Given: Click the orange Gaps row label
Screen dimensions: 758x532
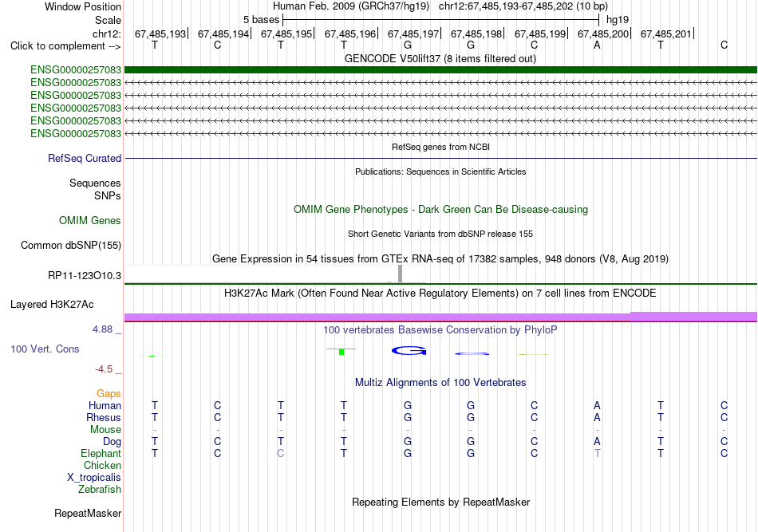Looking at the screenshot, I should click(x=109, y=394).
